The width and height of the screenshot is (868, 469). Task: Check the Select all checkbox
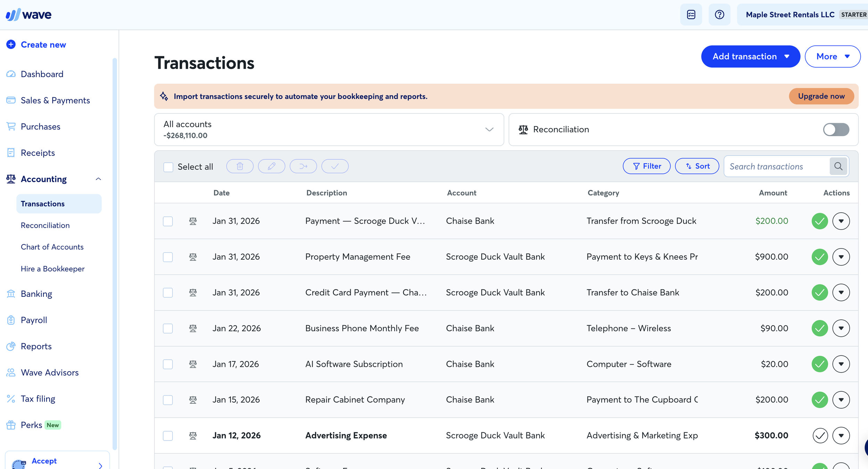pos(168,167)
